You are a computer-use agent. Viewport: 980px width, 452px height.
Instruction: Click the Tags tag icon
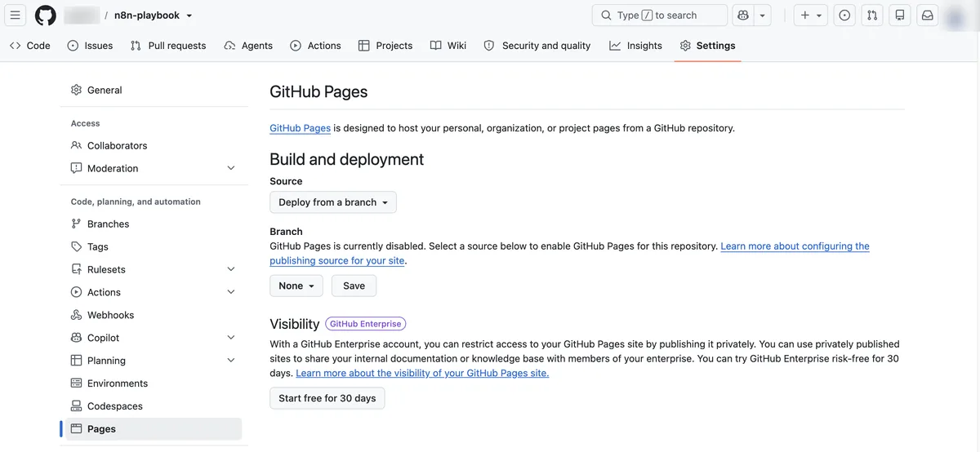[x=77, y=246]
